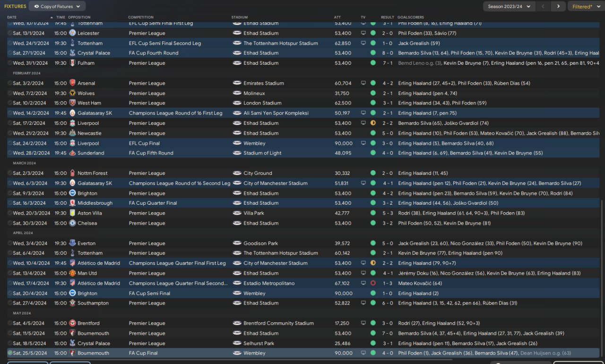Click the 'Jack Grealish (59)' goalscorer text
Viewport: 605px width, 364px height.
point(419,43)
